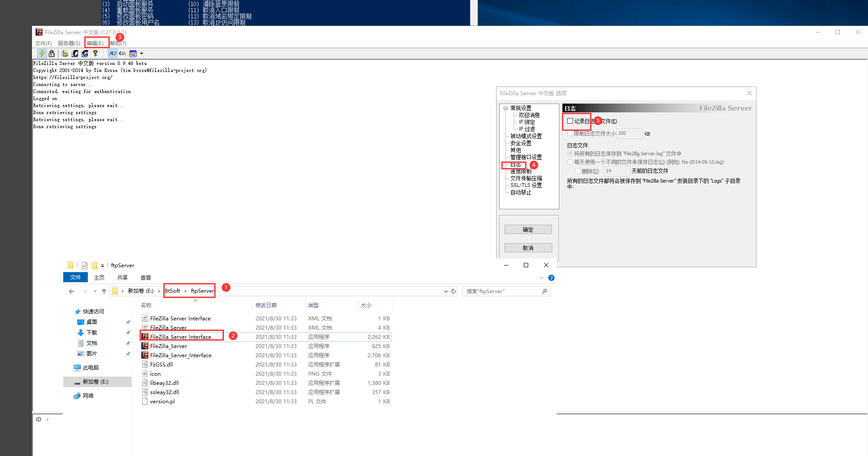Click the lightning bolt connect icon in FileZilla toolbar

click(42, 54)
